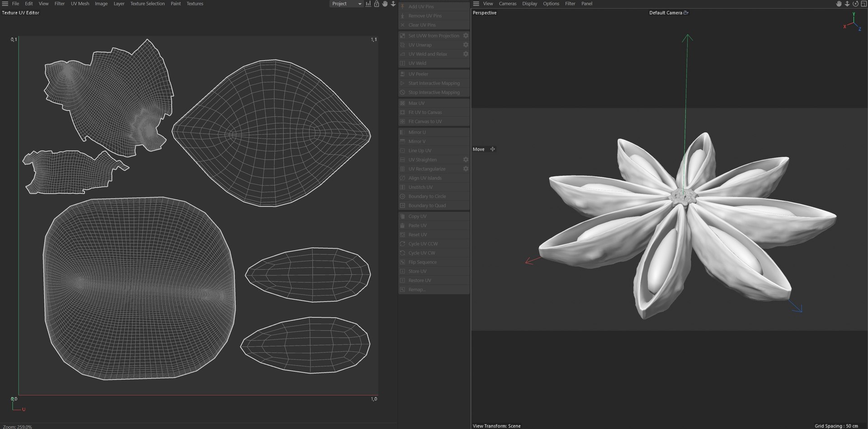Click the Cycle UV CCW icon
The height and width of the screenshot is (429, 868).
(x=402, y=244)
